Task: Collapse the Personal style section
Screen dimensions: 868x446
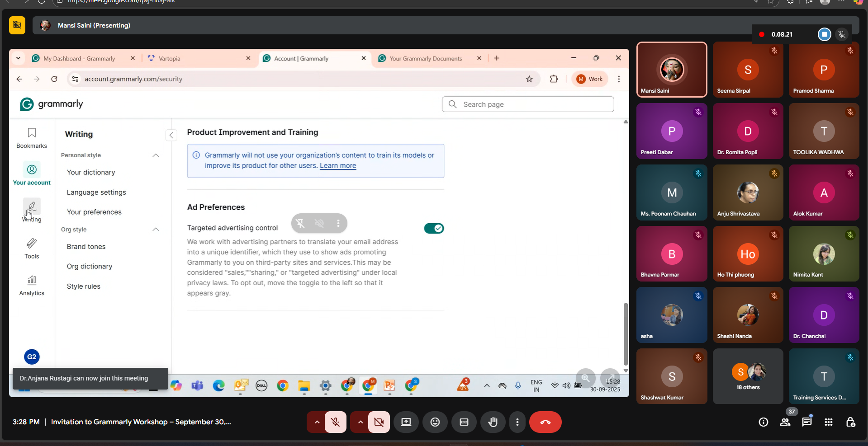Action: click(x=156, y=155)
